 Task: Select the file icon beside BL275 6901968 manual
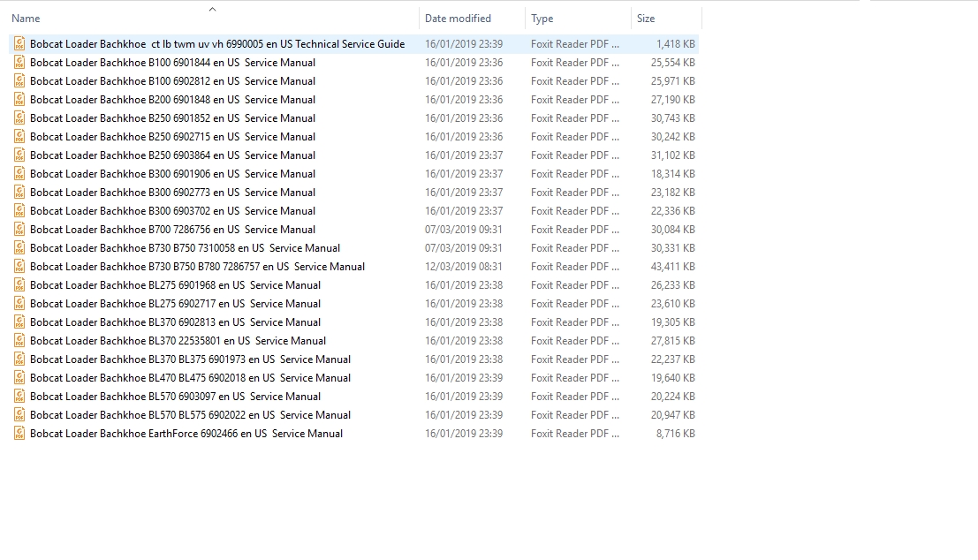click(19, 285)
